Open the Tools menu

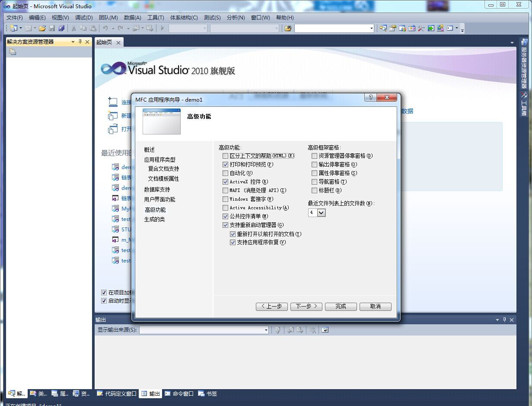pyautogui.click(x=156, y=18)
